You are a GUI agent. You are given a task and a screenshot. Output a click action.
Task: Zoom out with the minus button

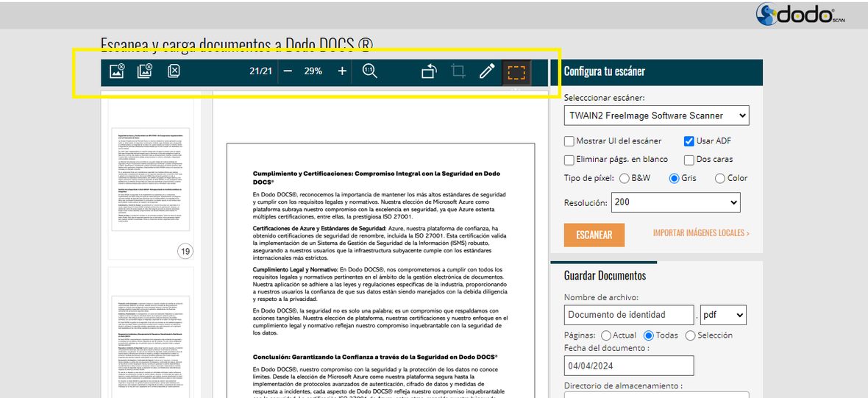coord(288,71)
